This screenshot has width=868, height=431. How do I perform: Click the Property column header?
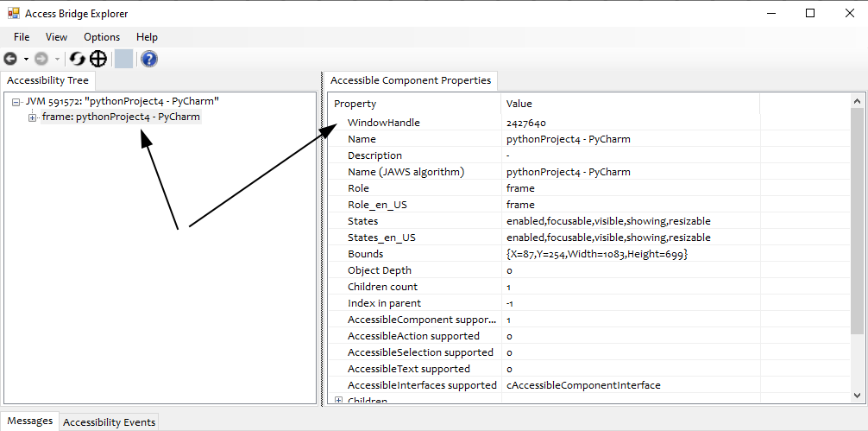coord(415,104)
